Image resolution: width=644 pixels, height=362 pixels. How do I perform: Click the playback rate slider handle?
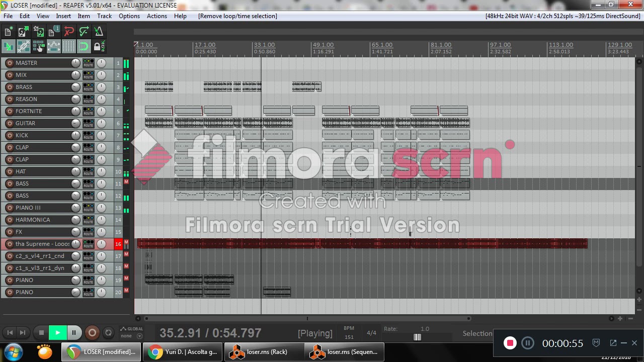tap(417, 337)
